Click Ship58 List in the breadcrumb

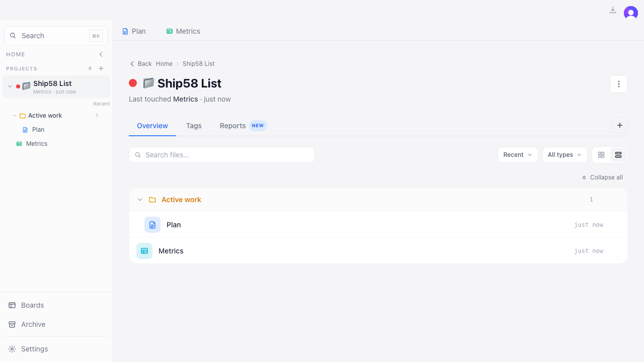199,64
